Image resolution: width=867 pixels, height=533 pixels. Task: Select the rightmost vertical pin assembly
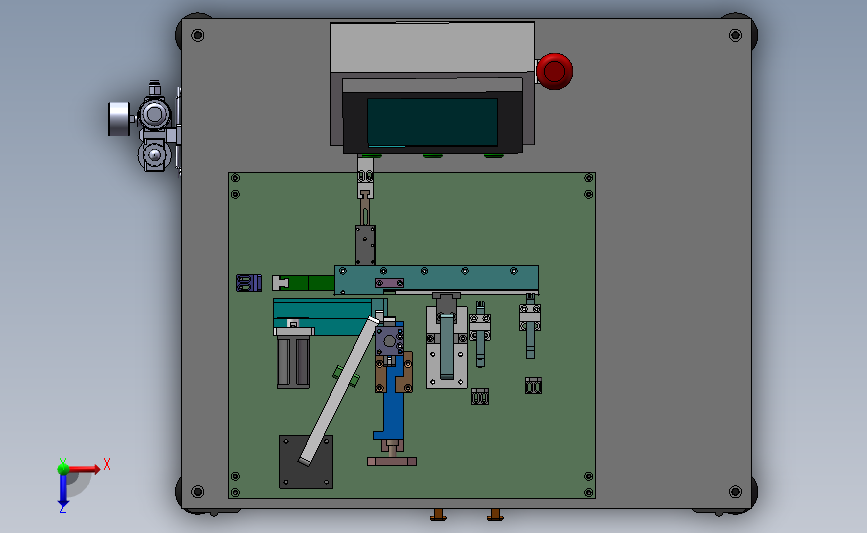[x=530, y=326]
